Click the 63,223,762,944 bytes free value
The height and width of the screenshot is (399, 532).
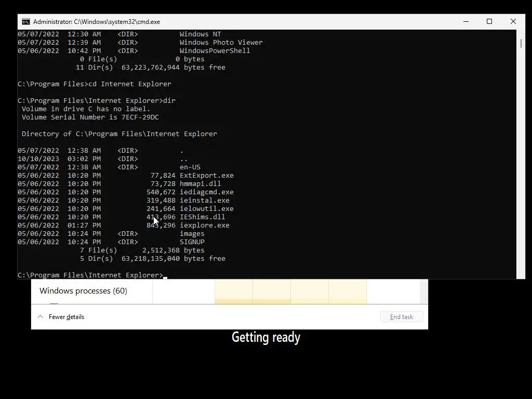174,67
